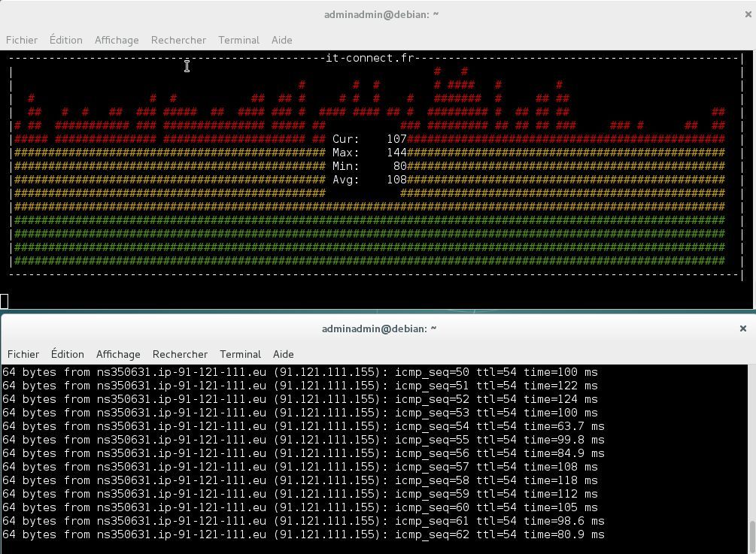Open Édition menu in the top terminal window
The image size is (756, 554).
tap(66, 40)
